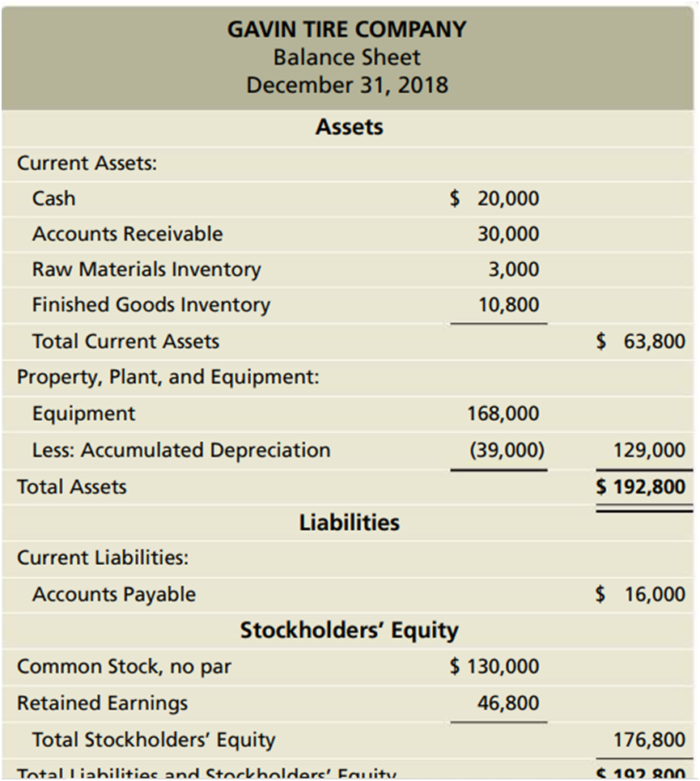The image size is (700, 781).
Task: Select the Total Current Assets amount $63,800
Action: pyautogui.click(x=640, y=342)
